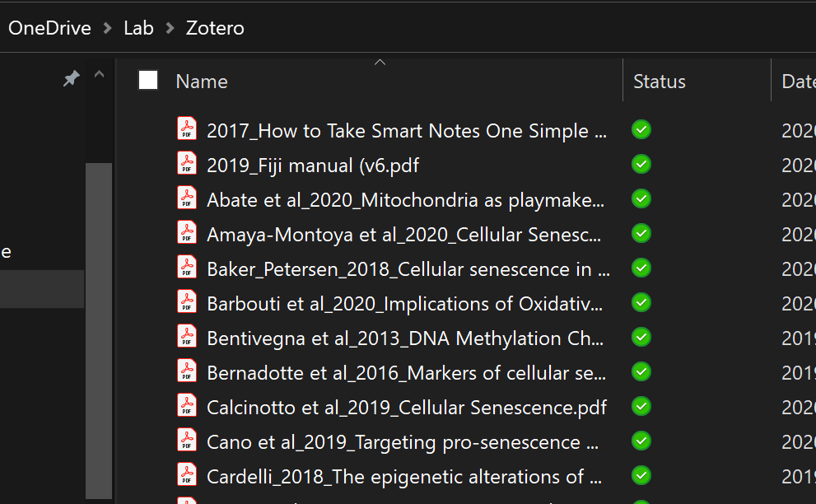This screenshot has width=816, height=504.
Task: Select file 2019_Fiji manual (v6.pdf
Action: [313, 166]
